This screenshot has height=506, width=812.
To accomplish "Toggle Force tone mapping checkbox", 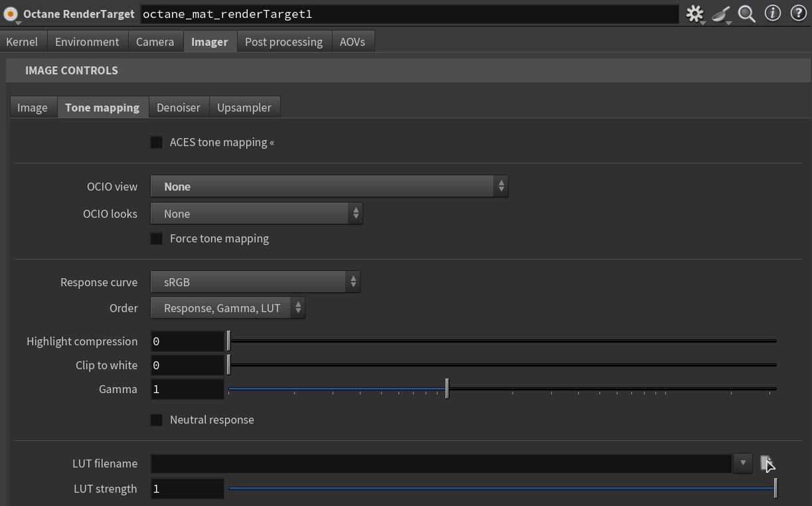I will (x=157, y=238).
